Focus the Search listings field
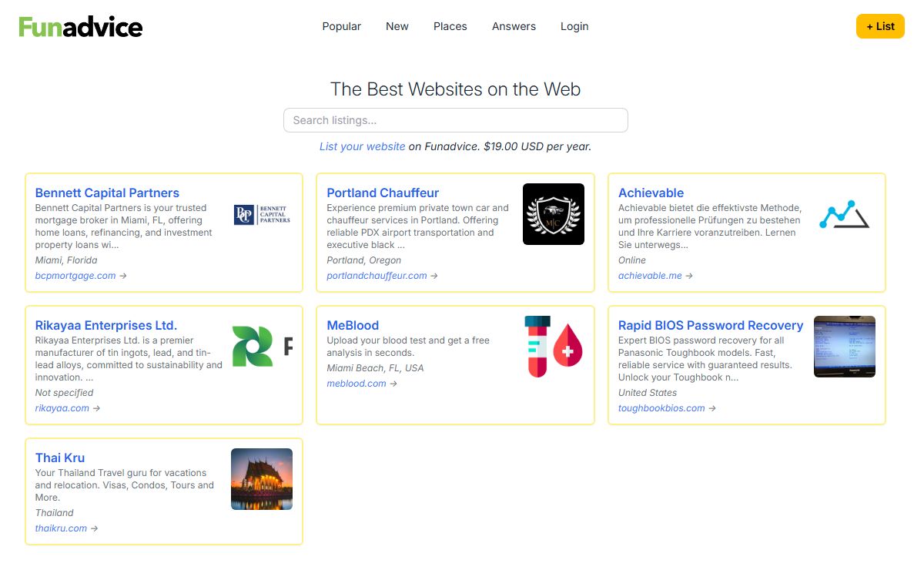 click(456, 120)
